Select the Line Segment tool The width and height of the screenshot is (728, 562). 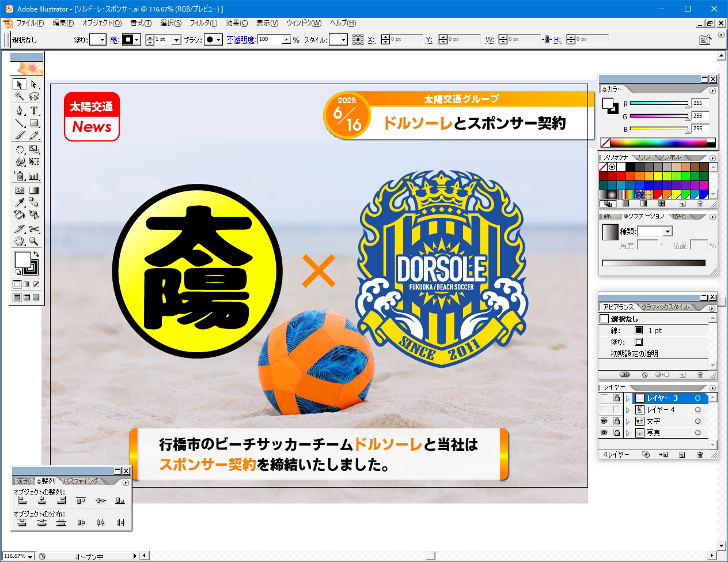20,123
